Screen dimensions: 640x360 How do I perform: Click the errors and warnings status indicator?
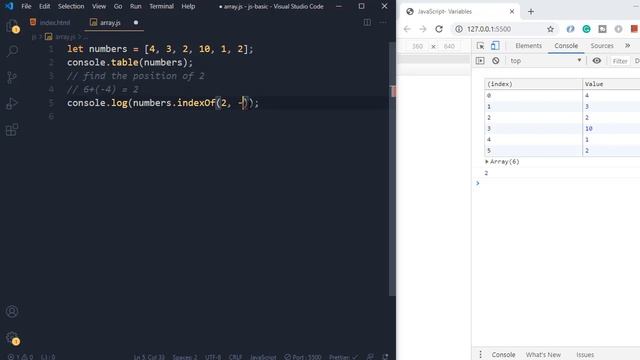[x=20, y=357]
